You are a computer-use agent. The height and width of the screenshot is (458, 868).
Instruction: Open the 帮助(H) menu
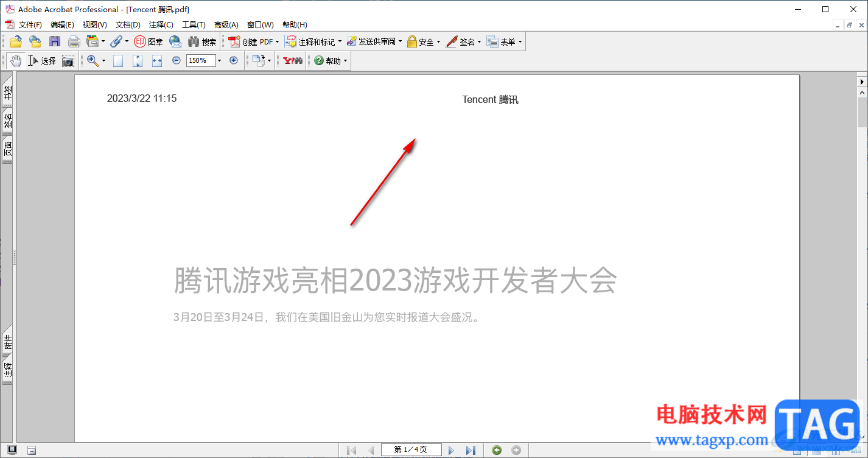[x=295, y=25]
